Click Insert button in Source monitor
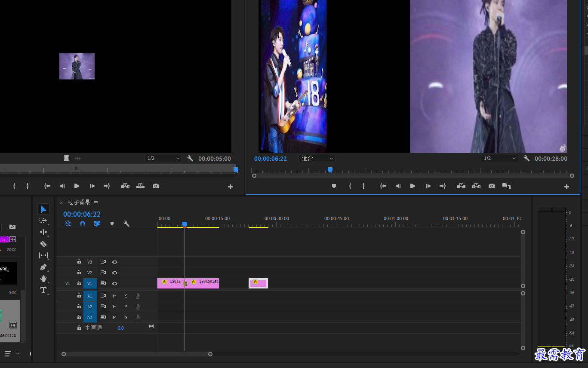588x368 pixels. [125, 186]
